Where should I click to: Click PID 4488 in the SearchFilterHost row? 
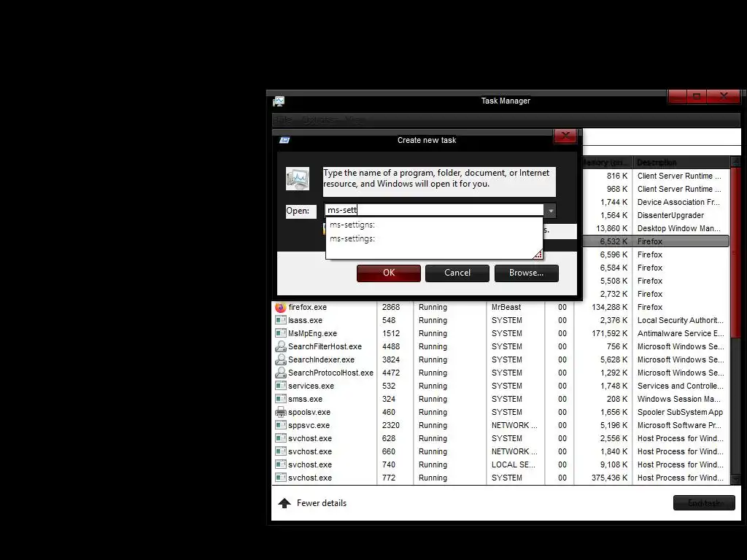click(391, 346)
